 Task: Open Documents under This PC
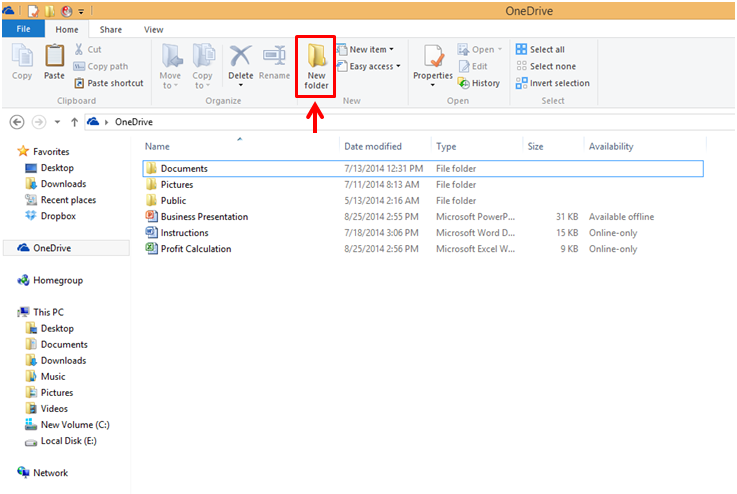(x=56, y=344)
